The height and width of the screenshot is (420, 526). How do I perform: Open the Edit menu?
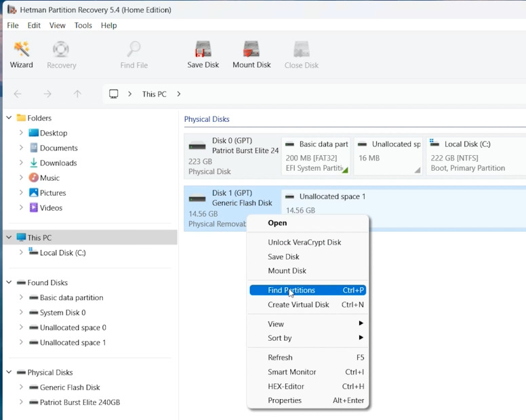tap(34, 26)
